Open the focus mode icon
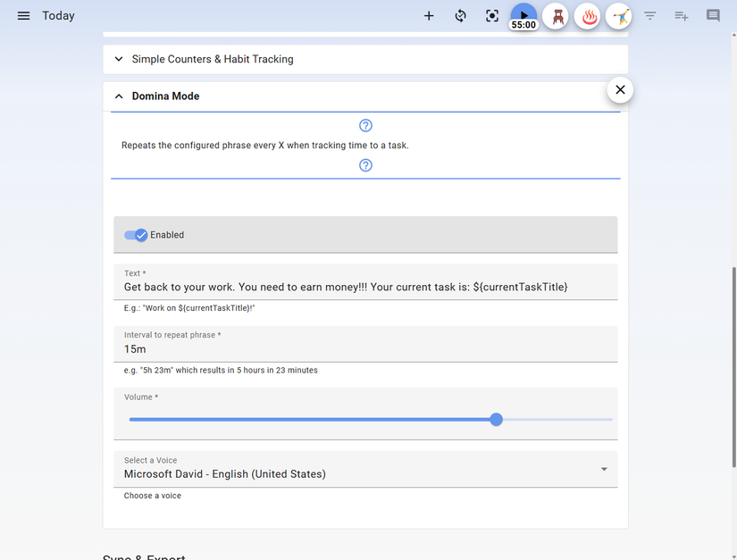This screenshot has width=737, height=560. [491, 15]
